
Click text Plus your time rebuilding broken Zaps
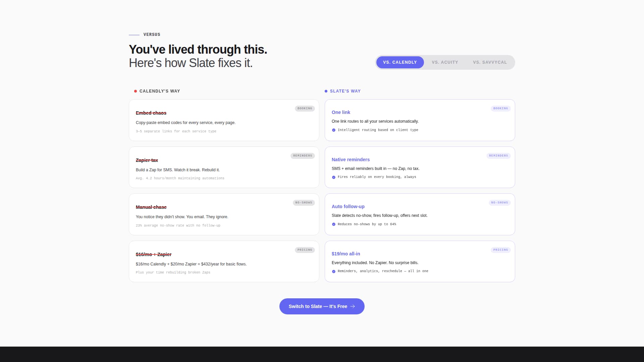(x=173, y=273)
